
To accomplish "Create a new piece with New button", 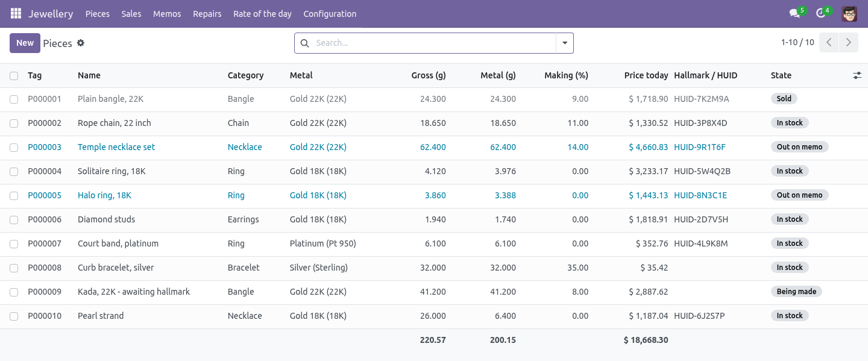I will click(25, 43).
